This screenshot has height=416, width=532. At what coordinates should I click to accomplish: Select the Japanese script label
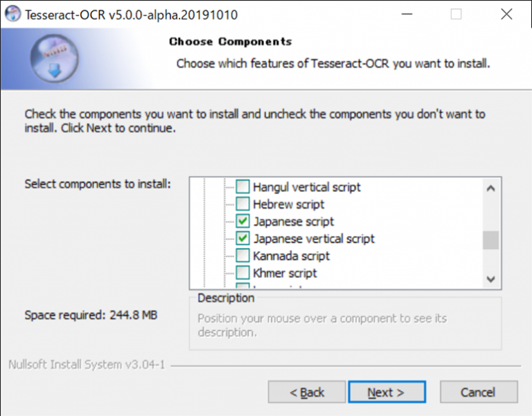[294, 222]
